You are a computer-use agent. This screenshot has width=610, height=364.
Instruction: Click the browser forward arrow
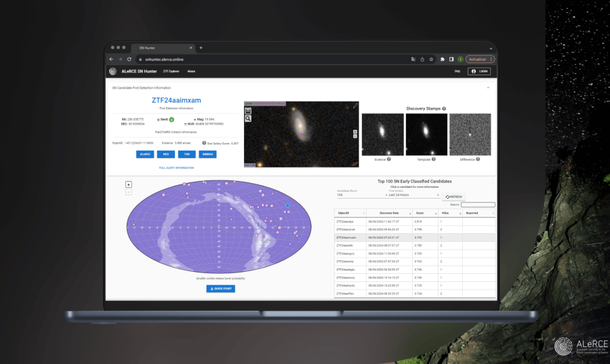click(120, 60)
